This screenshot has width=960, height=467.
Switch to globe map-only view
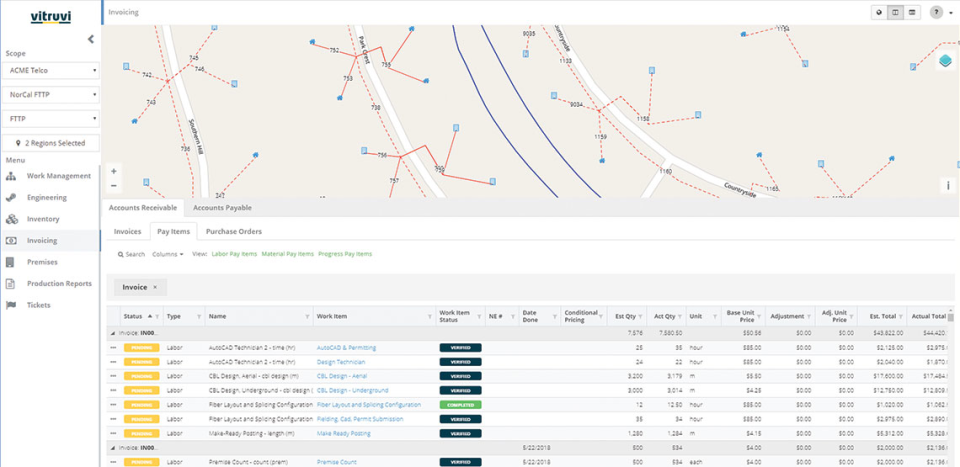(880, 12)
